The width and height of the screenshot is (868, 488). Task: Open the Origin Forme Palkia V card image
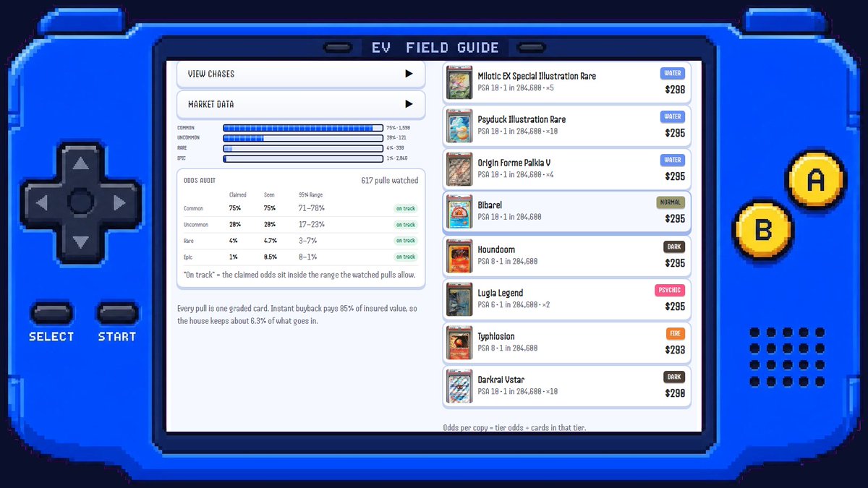click(x=459, y=169)
